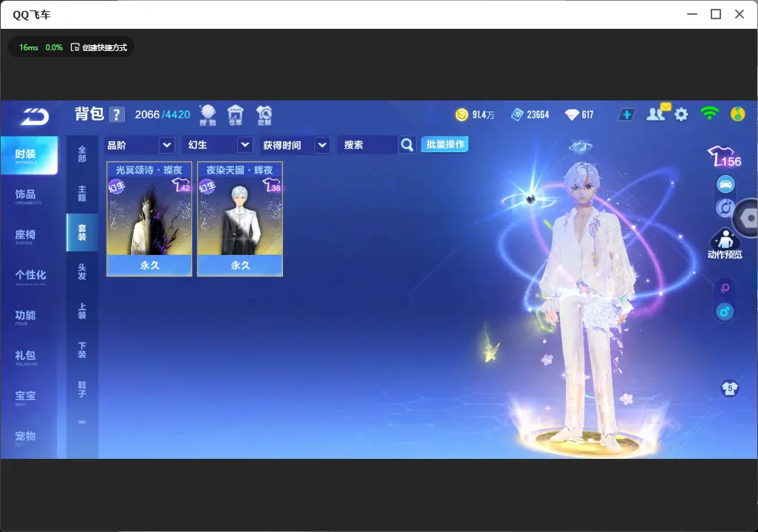Open the wardrobe shirt icon showing 156

tap(724, 157)
